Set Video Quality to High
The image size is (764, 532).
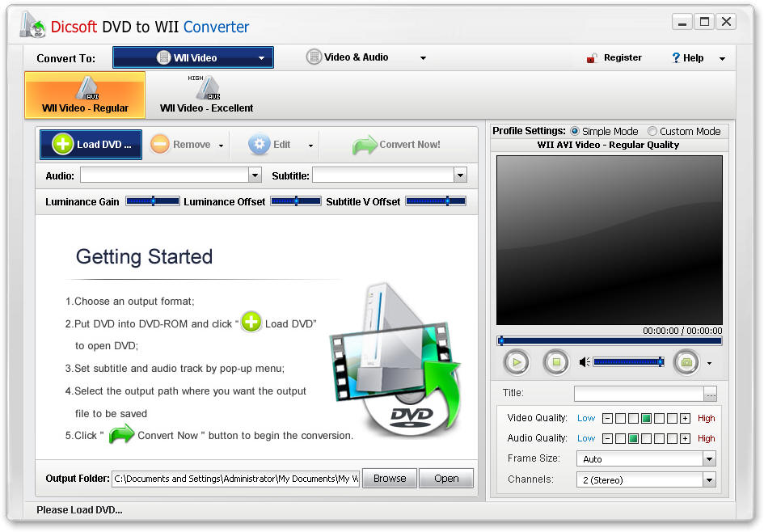coord(706,418)
